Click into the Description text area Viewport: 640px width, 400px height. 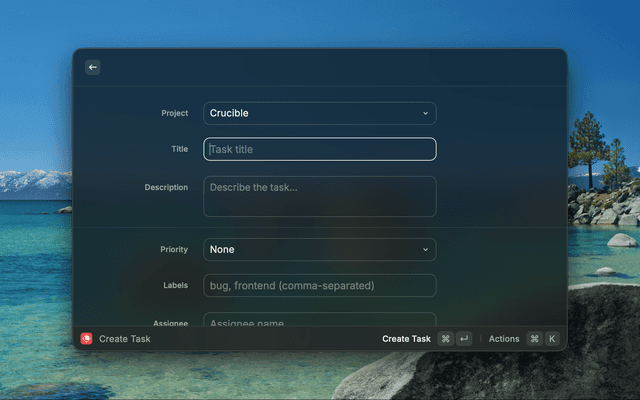coord(320,197)
